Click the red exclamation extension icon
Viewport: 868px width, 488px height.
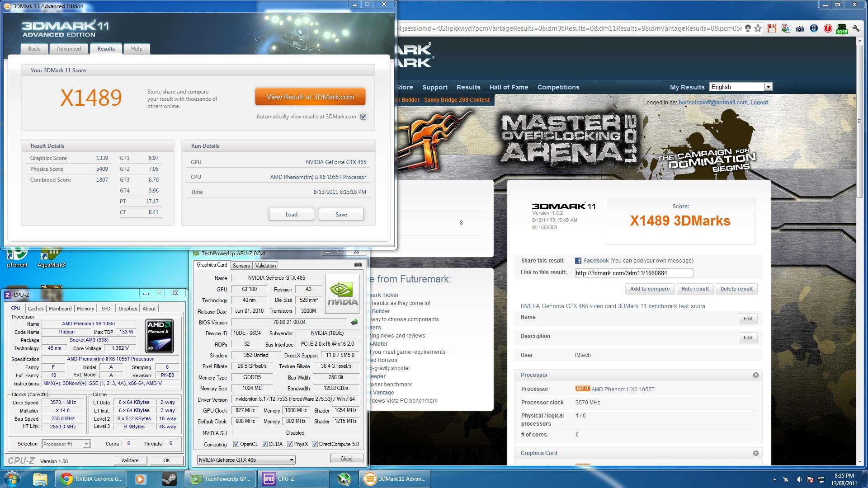(x=828, y=28)
